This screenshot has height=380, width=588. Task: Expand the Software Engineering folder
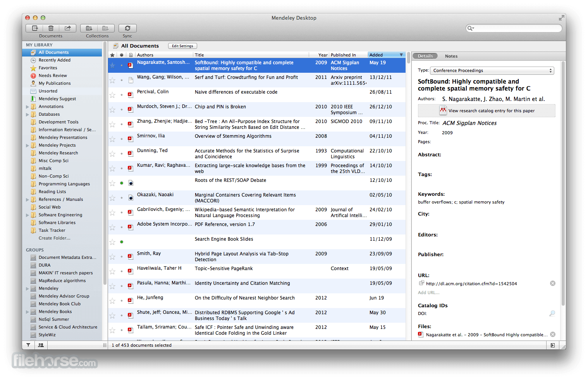(28, 215)
